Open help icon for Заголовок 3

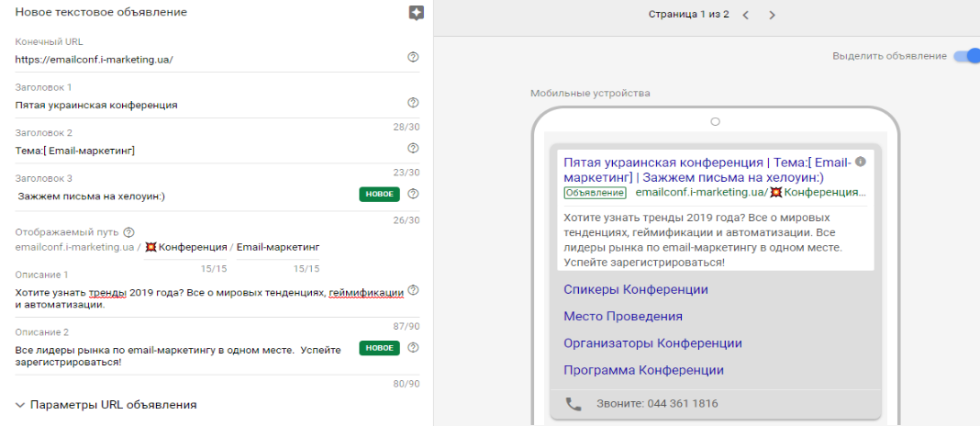click(413, 194)
